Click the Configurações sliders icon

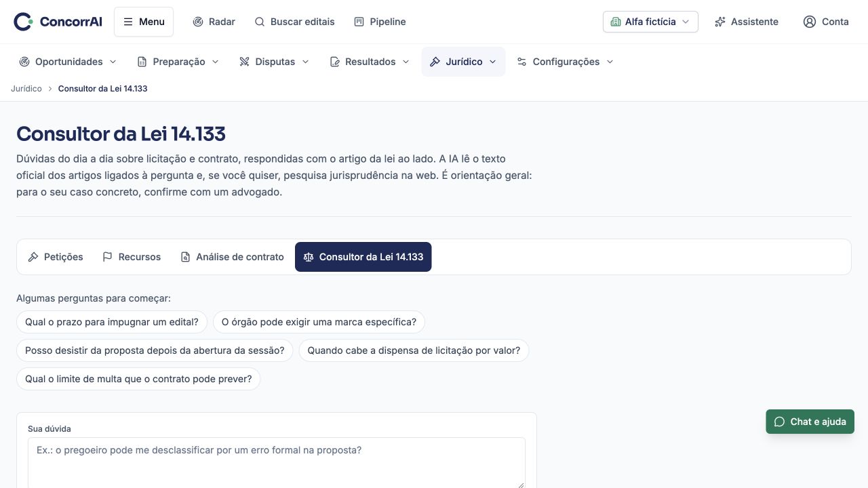point(521,62)
